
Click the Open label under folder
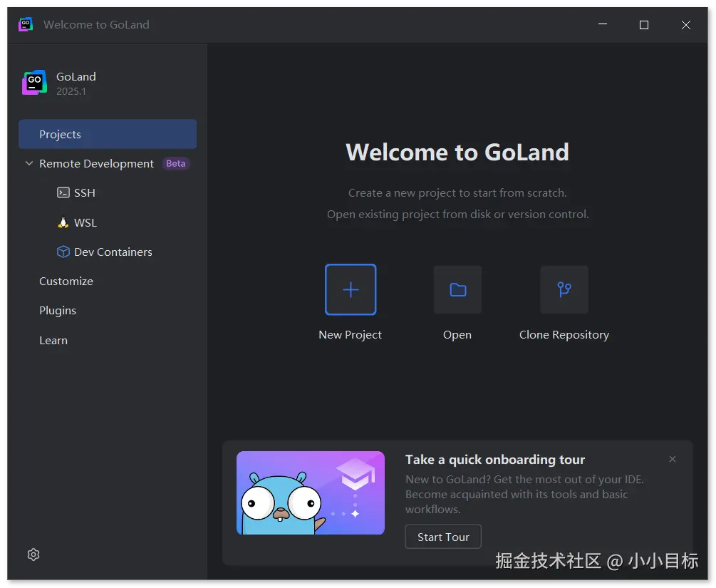click(x=457, y=335)
